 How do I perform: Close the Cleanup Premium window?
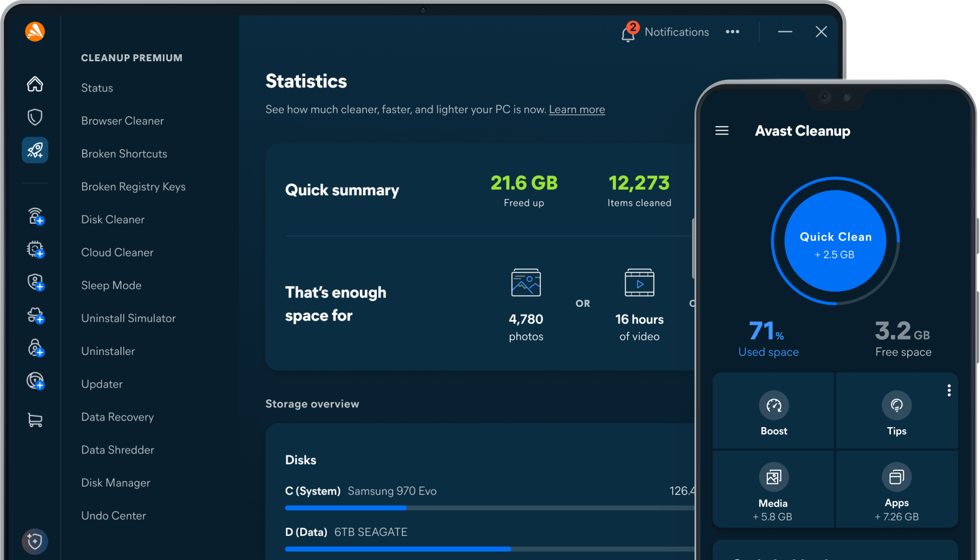821,32
